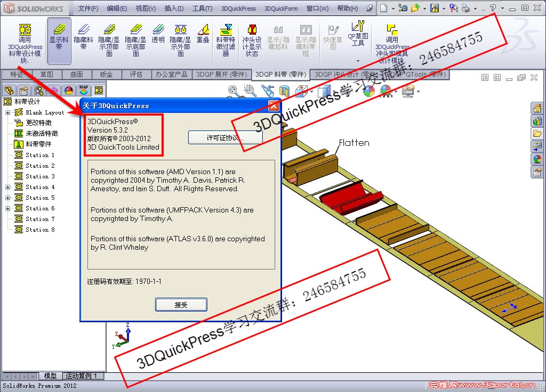This screenshot has width=546, height=392.
Task: Click the Previous View icon
Action: pyautogui.click(x=268, y=91)
